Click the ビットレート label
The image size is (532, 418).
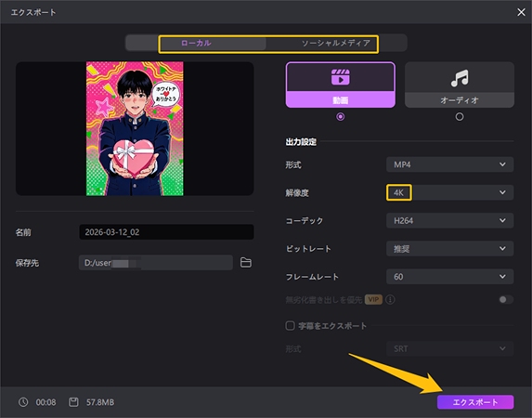(308, 249)
